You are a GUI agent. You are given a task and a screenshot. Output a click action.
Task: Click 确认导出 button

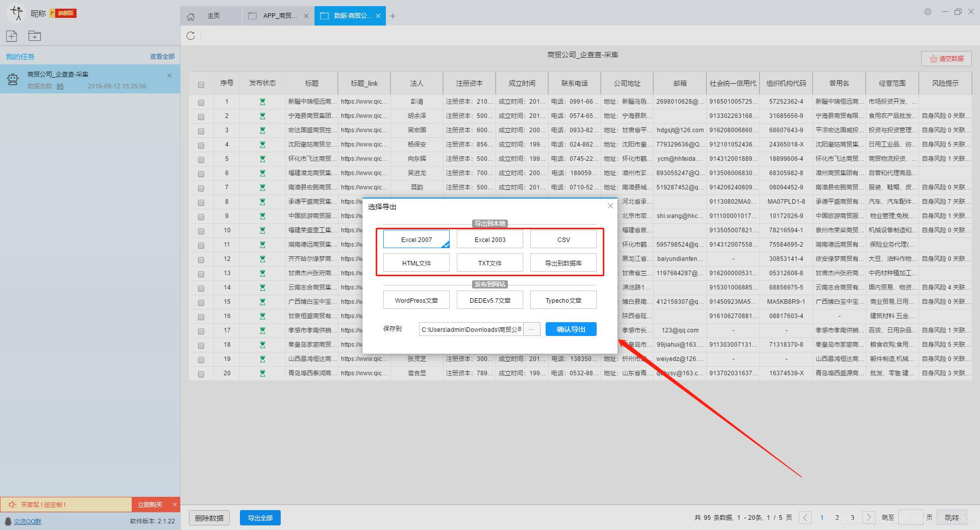click(x=571, y=329)
